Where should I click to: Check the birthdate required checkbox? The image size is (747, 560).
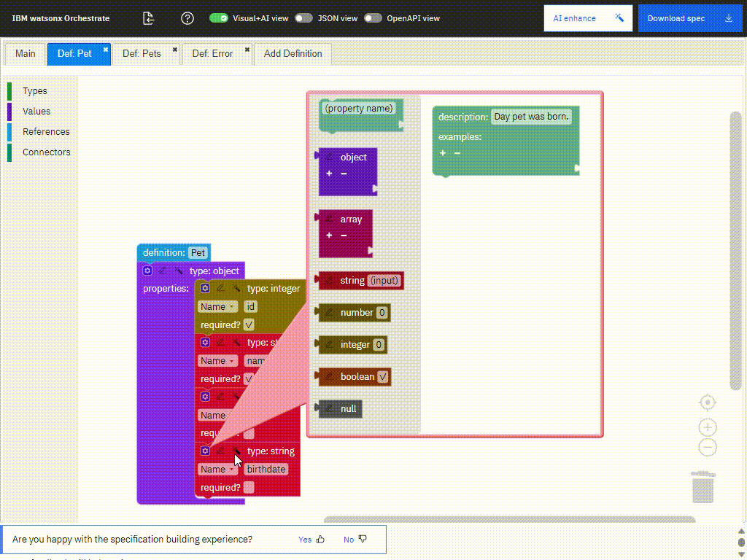click(x=249, y=487)
